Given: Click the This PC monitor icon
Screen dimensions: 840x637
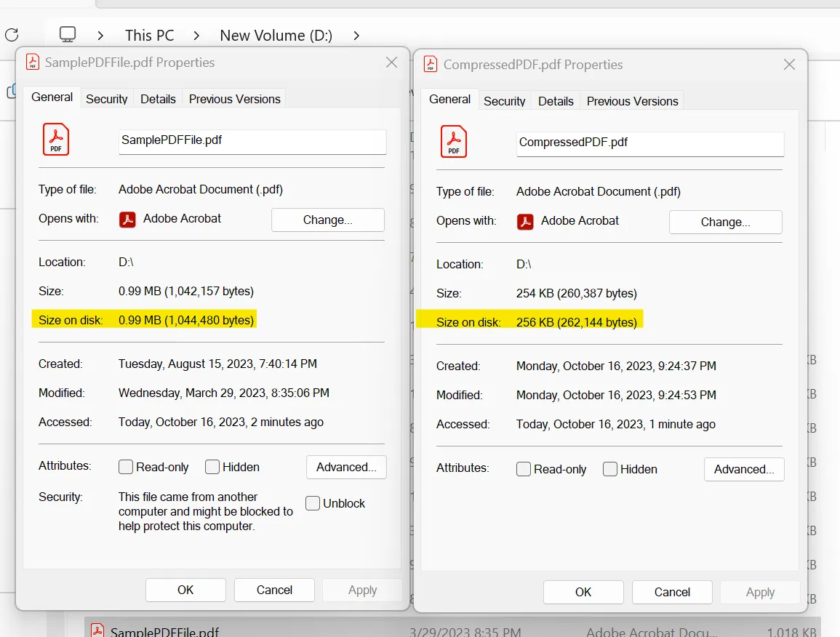Looking at the screenshot, I should pos(68,34).
